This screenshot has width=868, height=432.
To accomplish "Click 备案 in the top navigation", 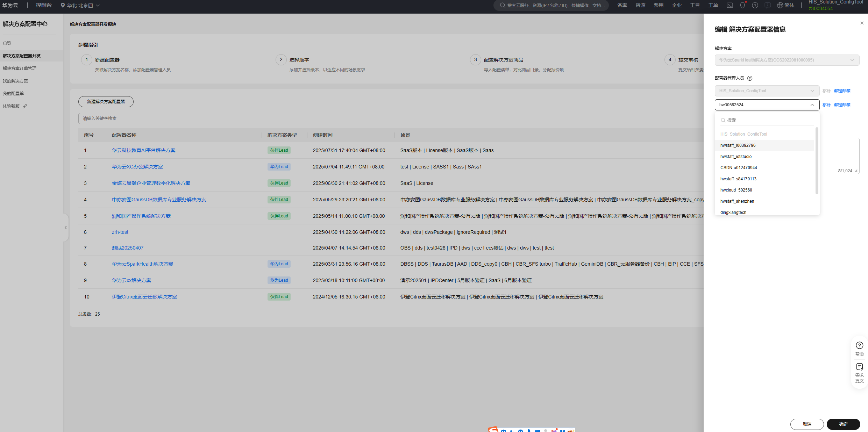I will [x=622, y=5].
